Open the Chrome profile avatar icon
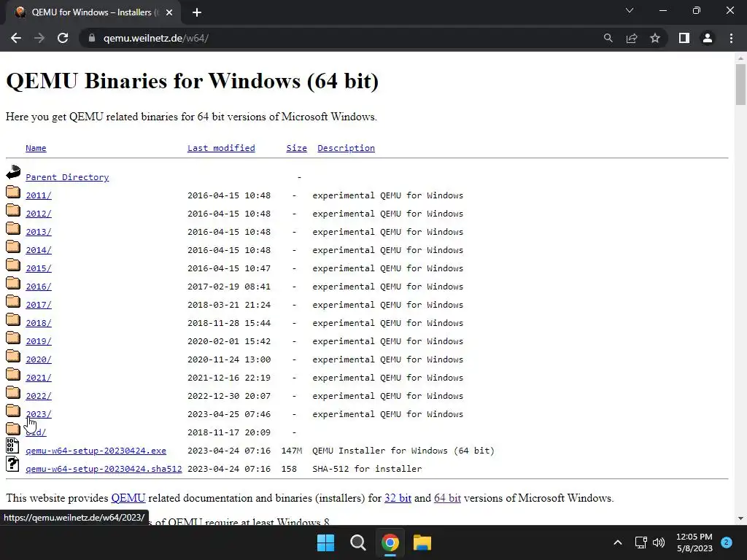This screenshot has height=560, width=747. pos(708,38)
